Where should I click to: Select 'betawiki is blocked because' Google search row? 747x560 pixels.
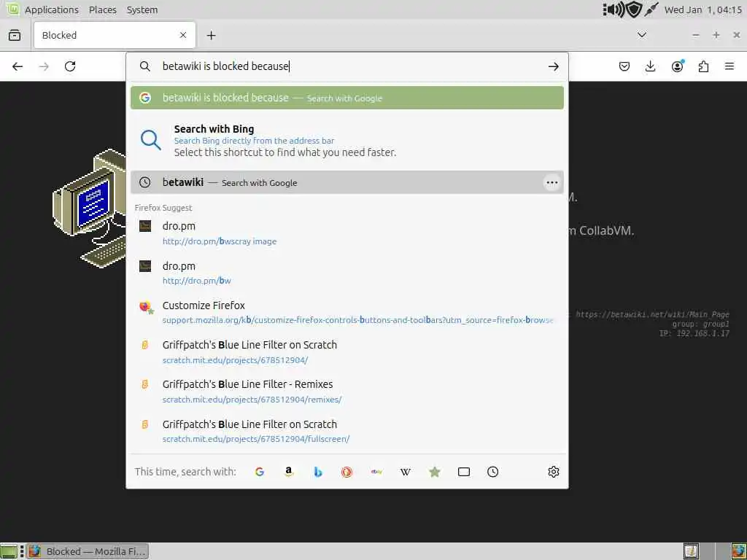click(347, 98)
